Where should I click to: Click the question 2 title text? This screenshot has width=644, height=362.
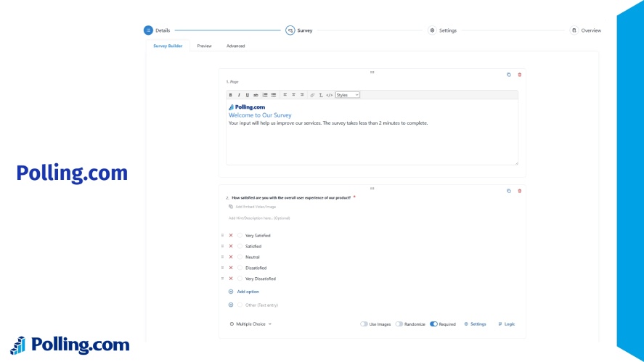(x=291, y=197)
